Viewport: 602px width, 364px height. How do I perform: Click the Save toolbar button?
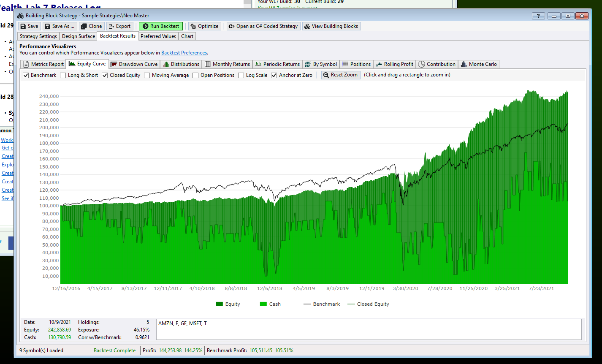click(29, 26)
